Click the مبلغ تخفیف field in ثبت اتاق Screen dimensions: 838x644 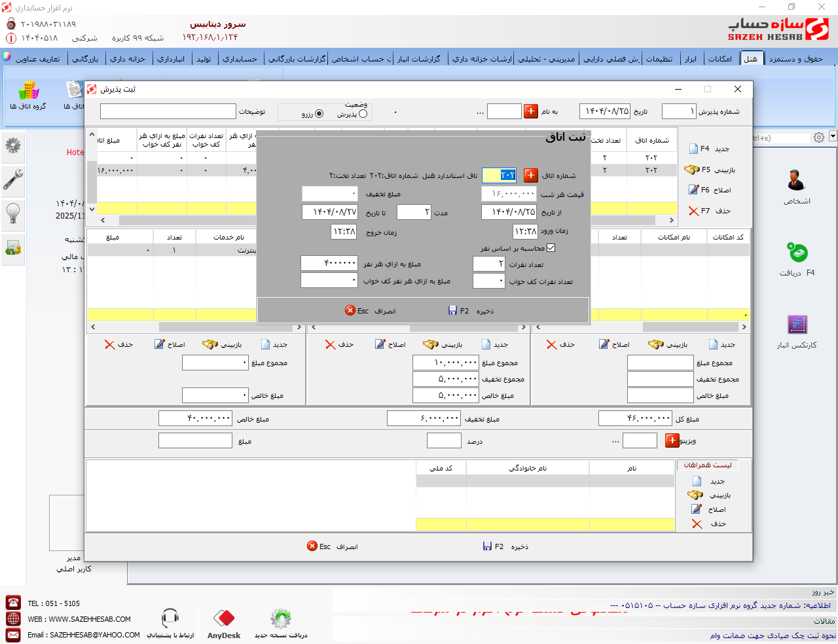[330, 194]
